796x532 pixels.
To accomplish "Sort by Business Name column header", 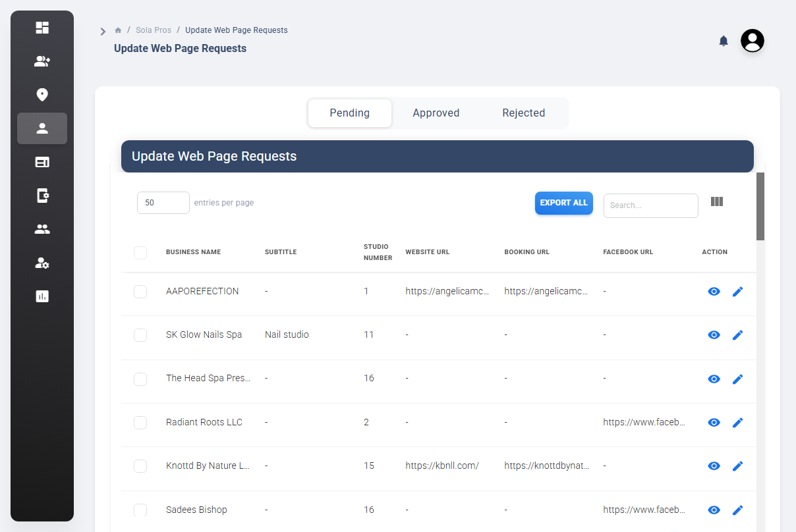I will click(193, 252).
